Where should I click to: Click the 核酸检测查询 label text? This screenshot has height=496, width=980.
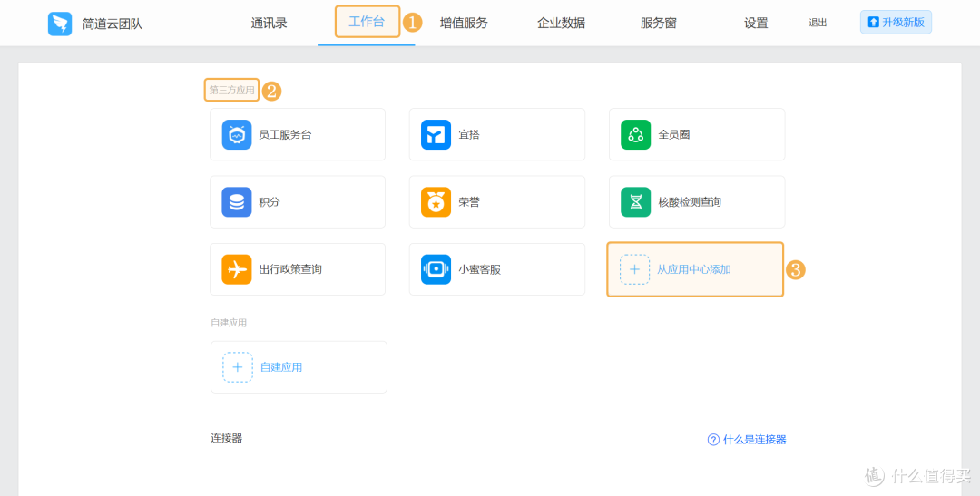tap(690, 202)
